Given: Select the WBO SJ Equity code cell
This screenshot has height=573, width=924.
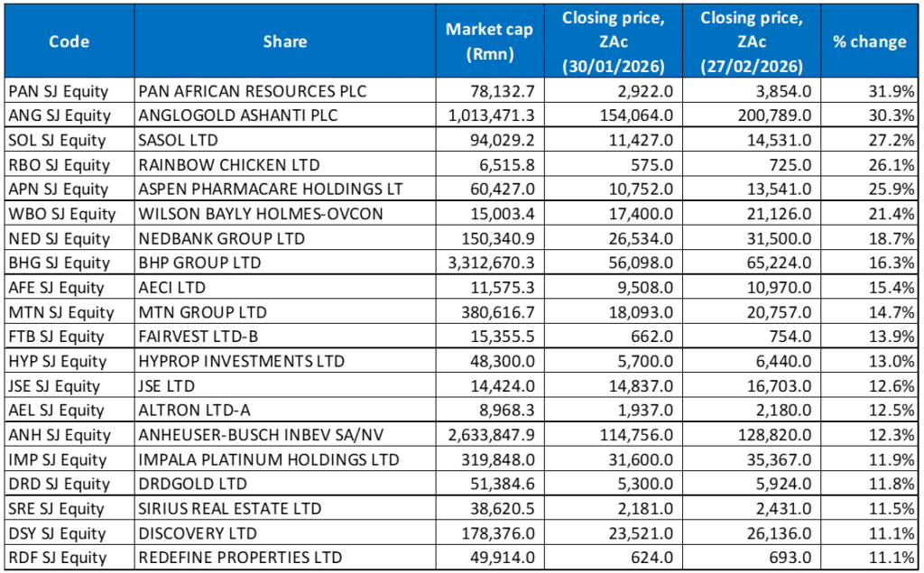Looking at the screenshot, I should coord(60,214).
